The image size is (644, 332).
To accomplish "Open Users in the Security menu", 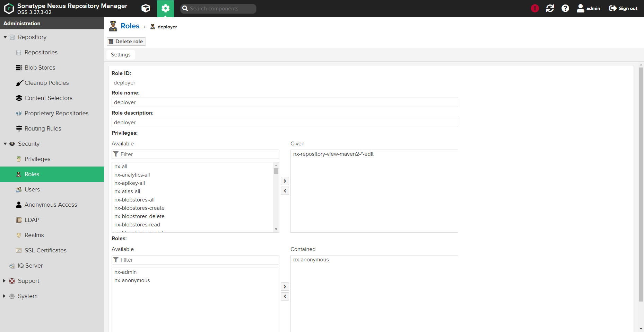I will coord(32,189).
